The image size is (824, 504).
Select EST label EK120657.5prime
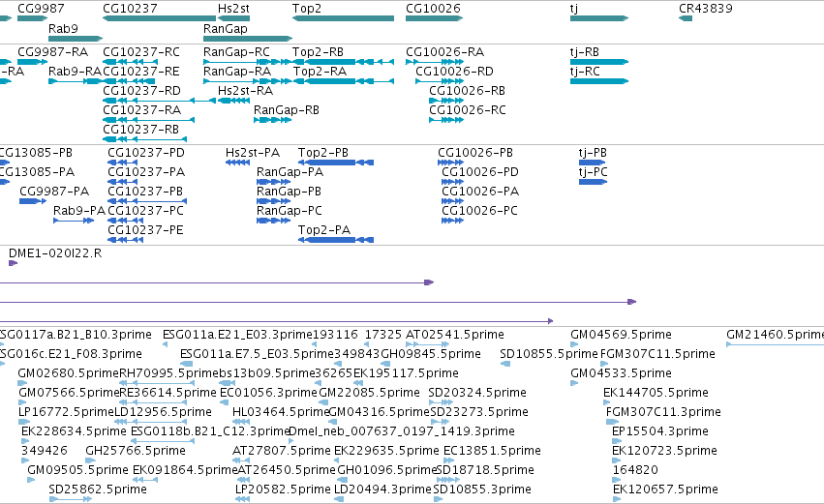665,490
